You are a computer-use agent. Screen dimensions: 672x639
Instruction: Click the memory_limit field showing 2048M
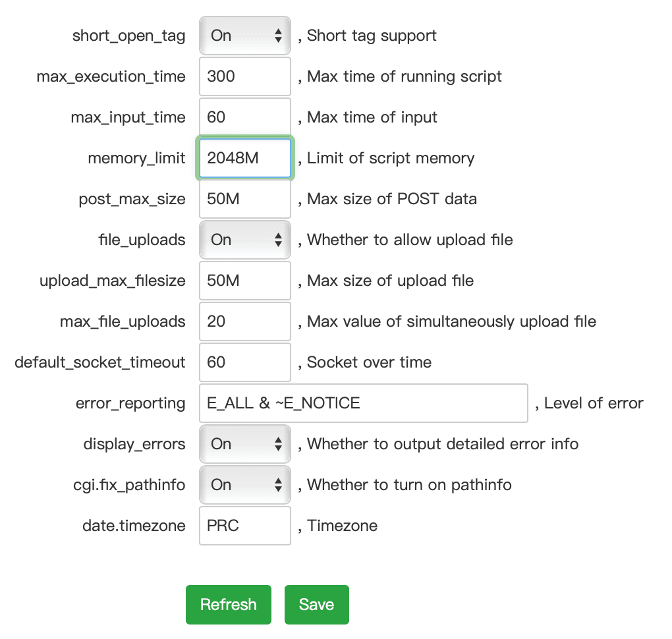point(244,158)
